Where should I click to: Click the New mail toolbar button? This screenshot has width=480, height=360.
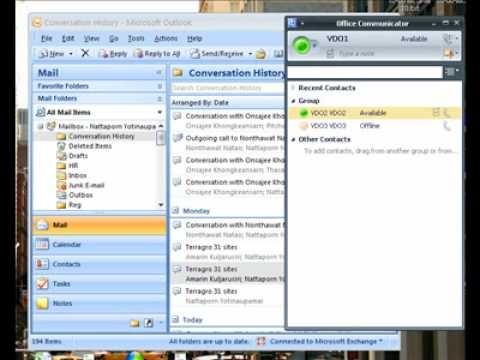pyautogui.click(x=52, y=53)
